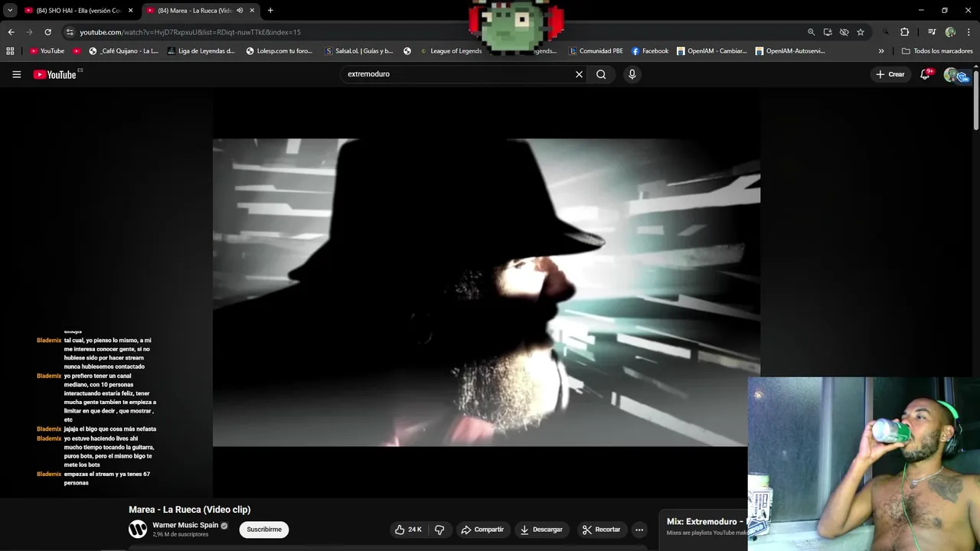Open the zoom magnifier in address bar
The width and height of the screenshot is (980, 551).
(811, 32)
